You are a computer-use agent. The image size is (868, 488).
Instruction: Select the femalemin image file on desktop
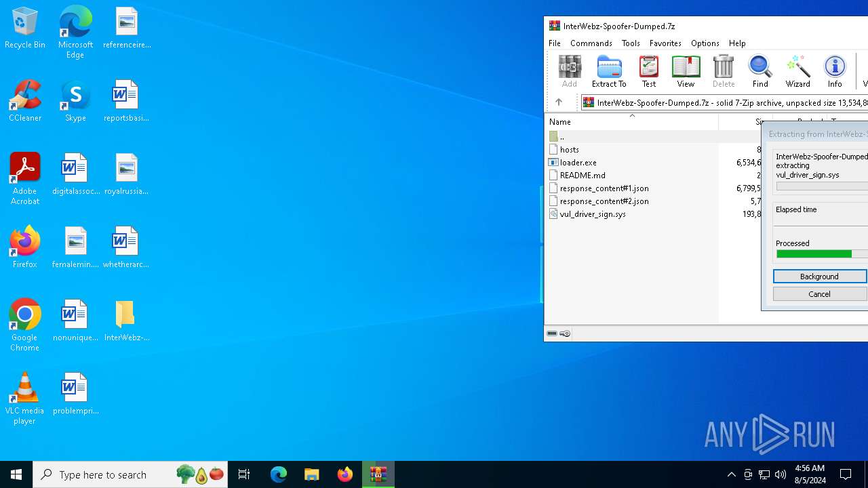tap(75, 247)
